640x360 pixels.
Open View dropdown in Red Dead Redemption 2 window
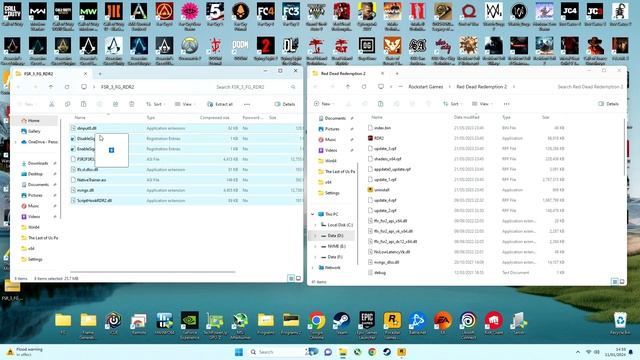(481, 104)
